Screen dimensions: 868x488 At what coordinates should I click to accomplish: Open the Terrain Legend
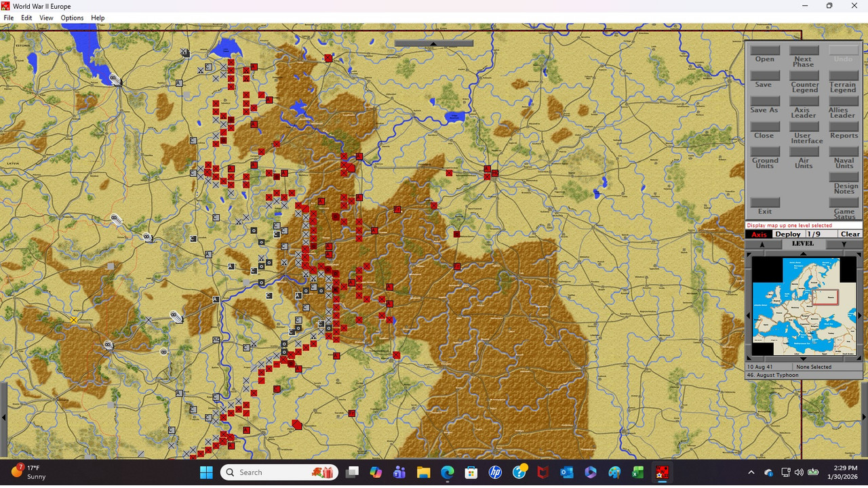(x=843, y=75)
